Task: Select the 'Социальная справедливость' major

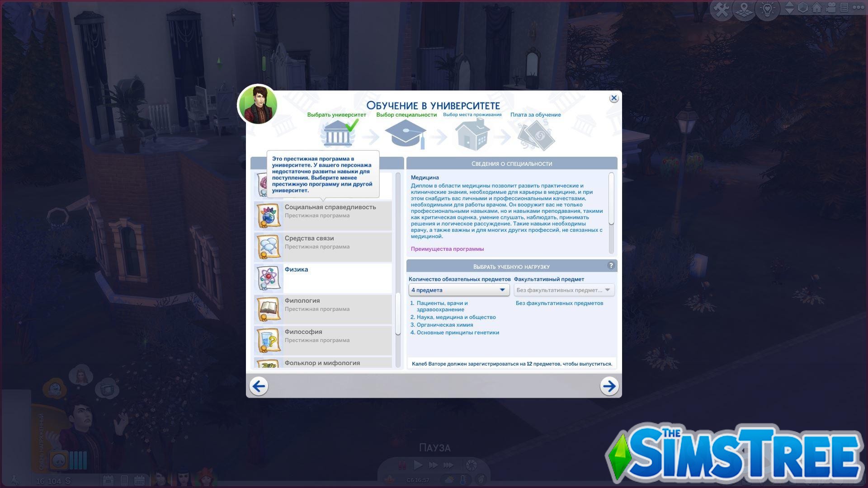Action: pyautogui.click(x=323, y=216)
